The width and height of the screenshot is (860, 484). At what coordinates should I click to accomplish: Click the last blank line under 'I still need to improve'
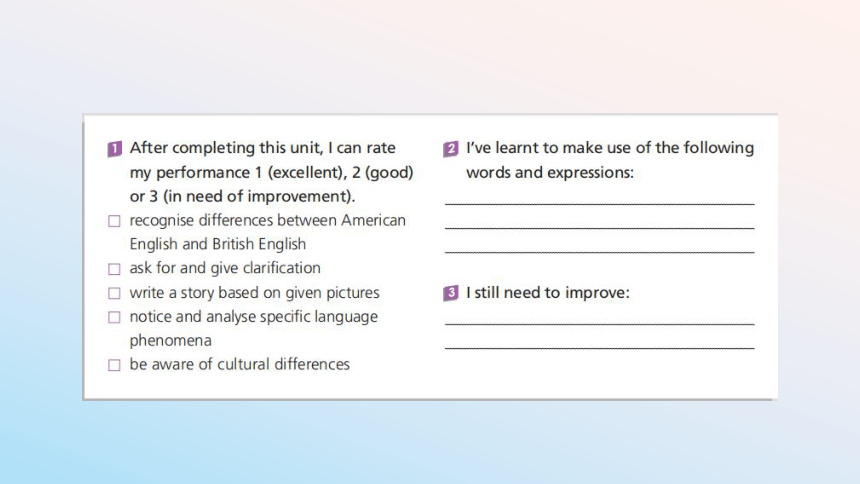(599, 348)
